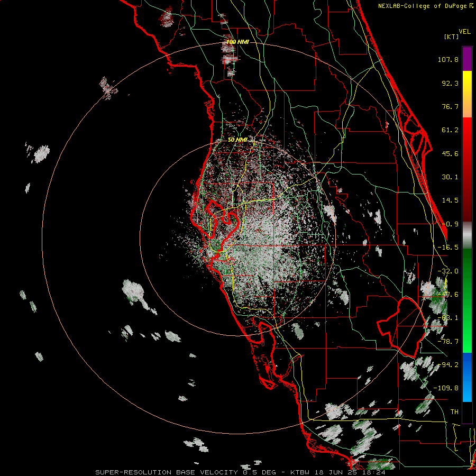Click the -47.6 velocity scale value
The height and width of the screenshot is (476, 476).
click(448, 295)
